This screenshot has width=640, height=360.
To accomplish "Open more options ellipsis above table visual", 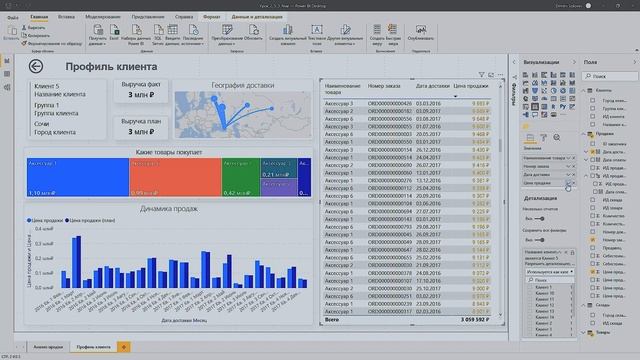I will (500, 75).
